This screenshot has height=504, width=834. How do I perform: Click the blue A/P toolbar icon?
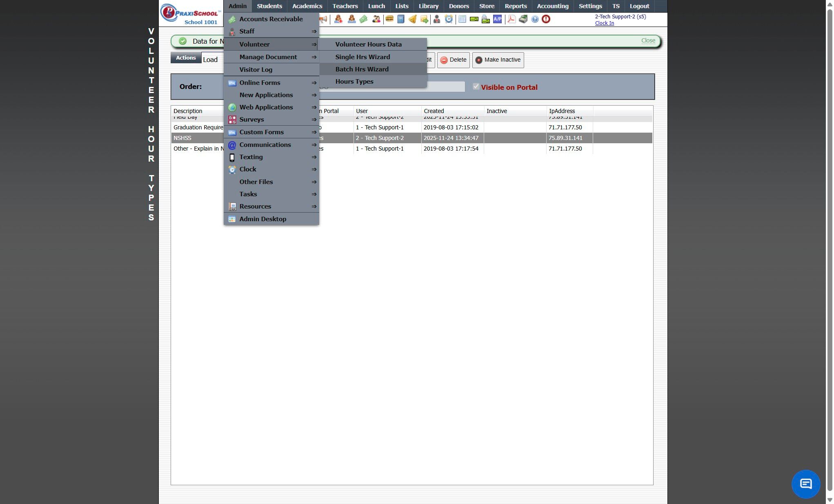pos(497,19)
